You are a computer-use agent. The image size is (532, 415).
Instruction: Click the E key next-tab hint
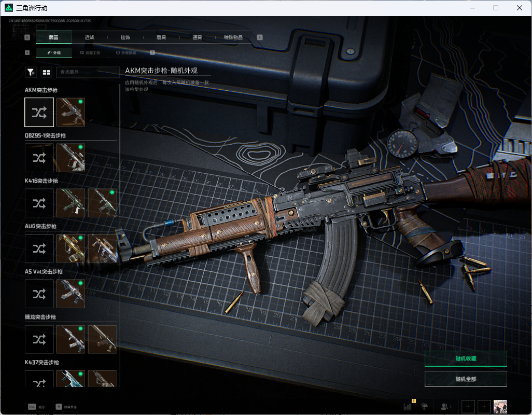(260, 37)
